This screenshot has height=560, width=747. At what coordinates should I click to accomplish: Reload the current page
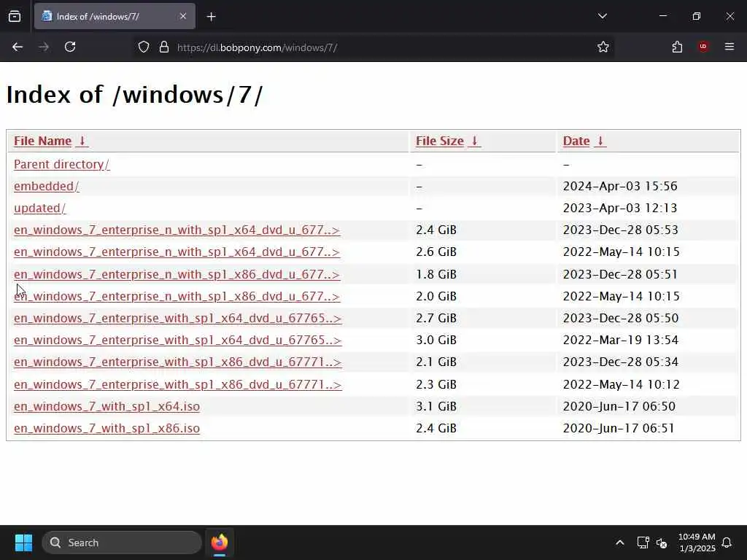(70, 47)
